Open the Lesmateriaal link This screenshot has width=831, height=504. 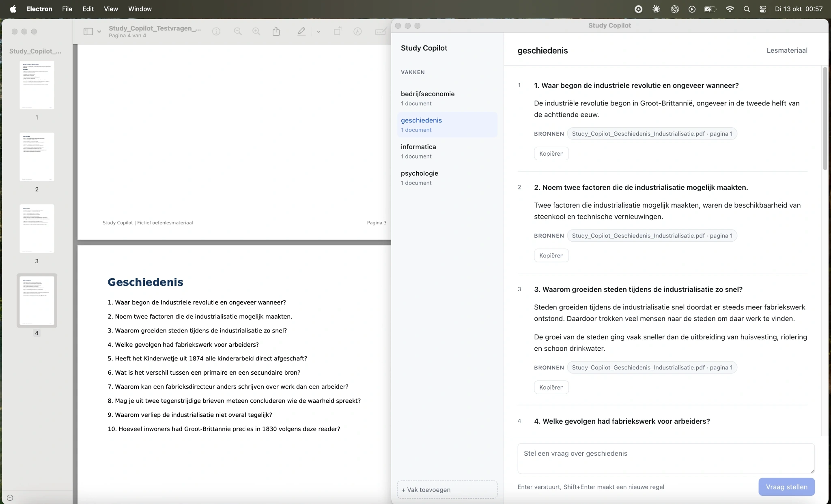[787, 50]
